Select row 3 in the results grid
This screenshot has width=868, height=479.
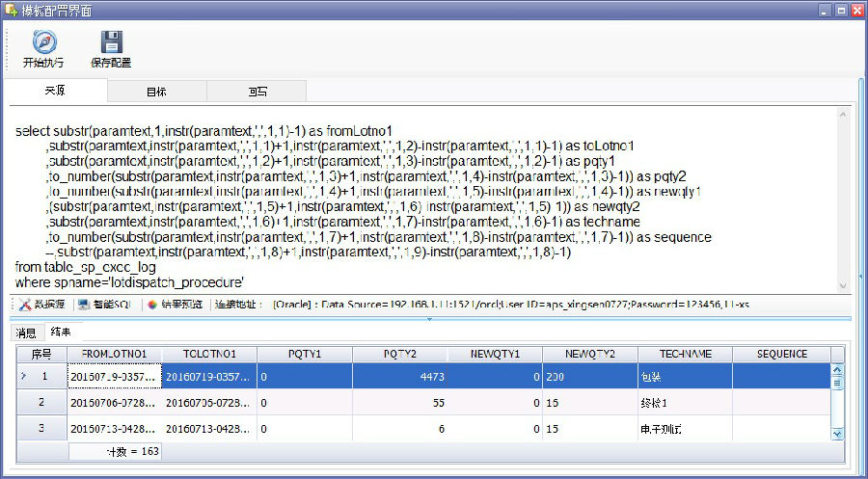click(x=41, y=427)
